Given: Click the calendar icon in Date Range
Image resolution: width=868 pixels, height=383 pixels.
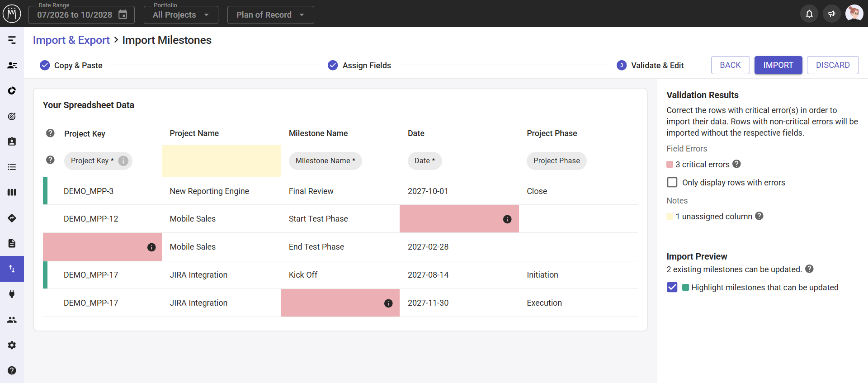Looking at the screenshot, I should click(x=123, y=14).
